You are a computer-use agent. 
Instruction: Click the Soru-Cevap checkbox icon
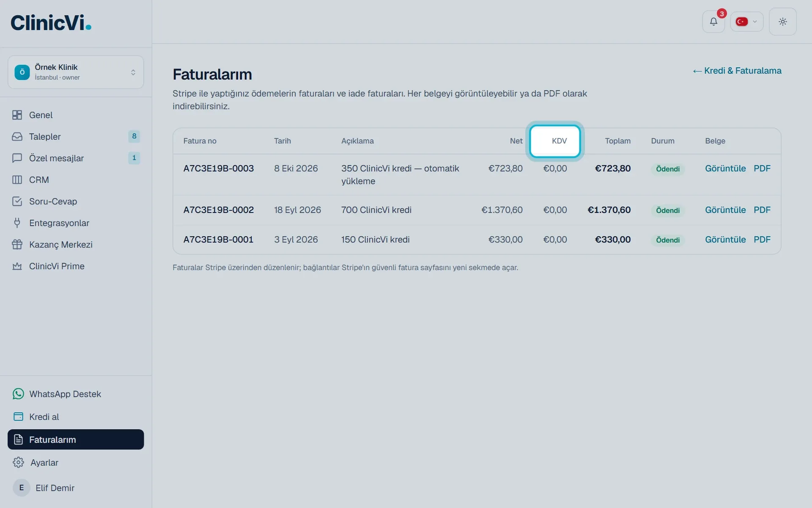17,202
